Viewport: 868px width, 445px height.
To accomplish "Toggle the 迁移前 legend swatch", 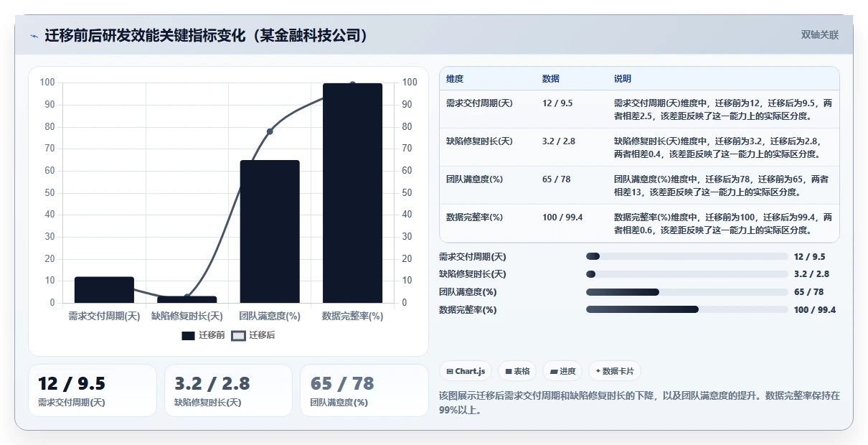I will pos(189,335).
